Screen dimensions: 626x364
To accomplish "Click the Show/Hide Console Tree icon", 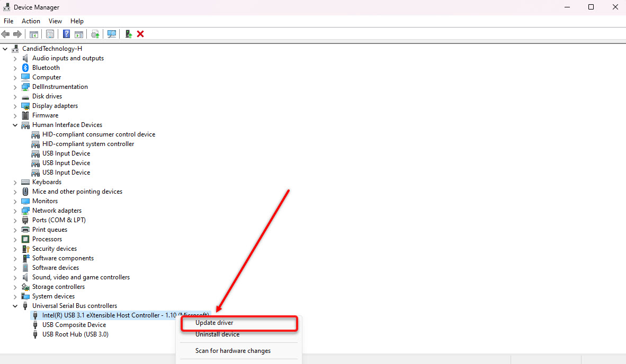I will point(33,33).
